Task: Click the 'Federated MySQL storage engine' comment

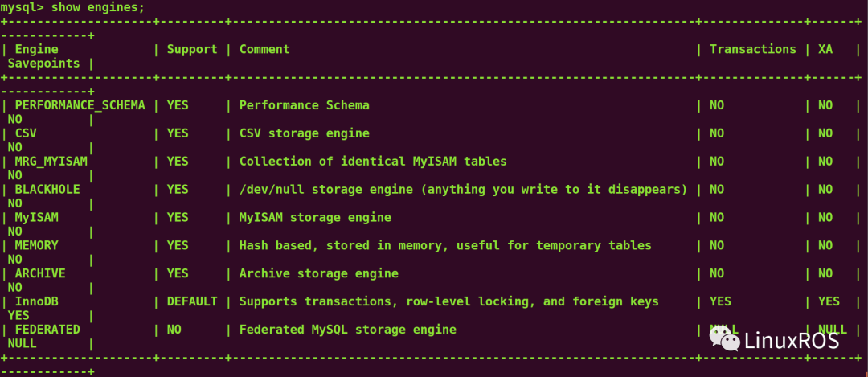Action: tap(347, 330)
